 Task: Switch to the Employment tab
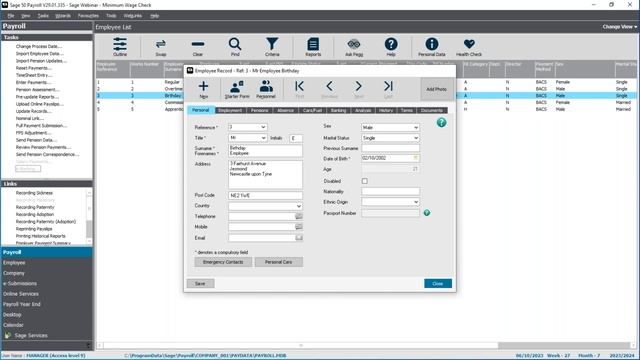[230, 110]
